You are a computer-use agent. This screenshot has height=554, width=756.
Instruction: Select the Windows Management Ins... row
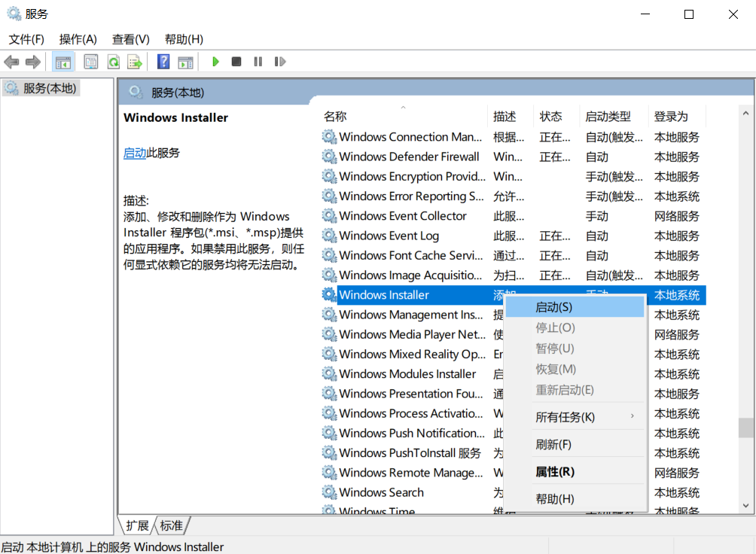(412, 315)
